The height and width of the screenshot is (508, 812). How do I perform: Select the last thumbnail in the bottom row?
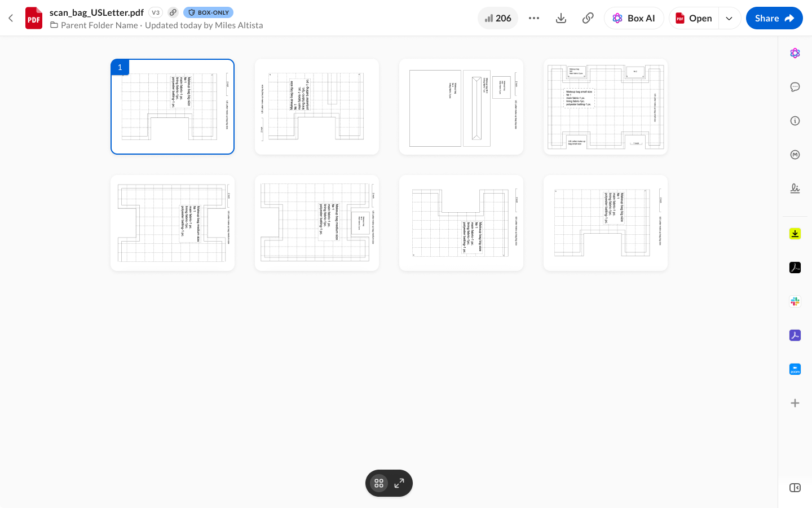tap(606, 223)
